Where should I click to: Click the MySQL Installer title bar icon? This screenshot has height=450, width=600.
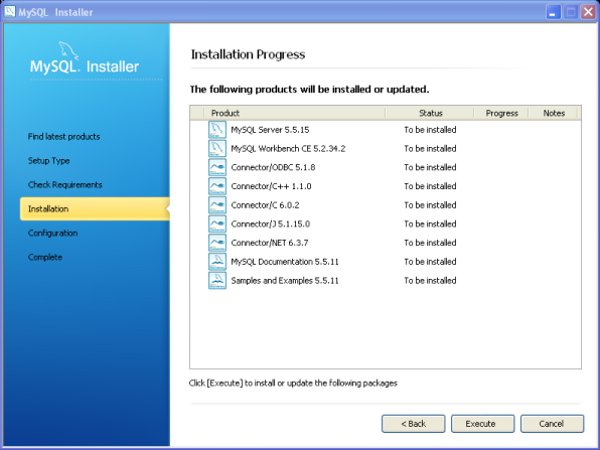(10, 11)
